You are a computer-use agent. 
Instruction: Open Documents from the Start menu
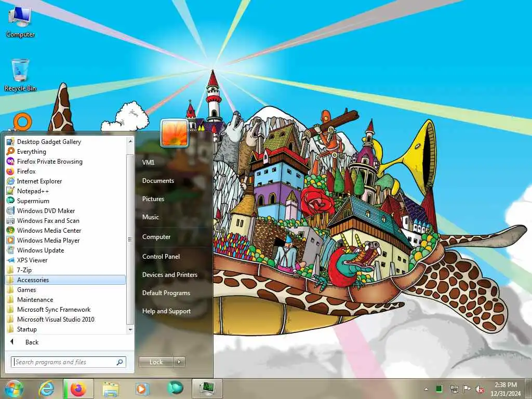[158, 180]
